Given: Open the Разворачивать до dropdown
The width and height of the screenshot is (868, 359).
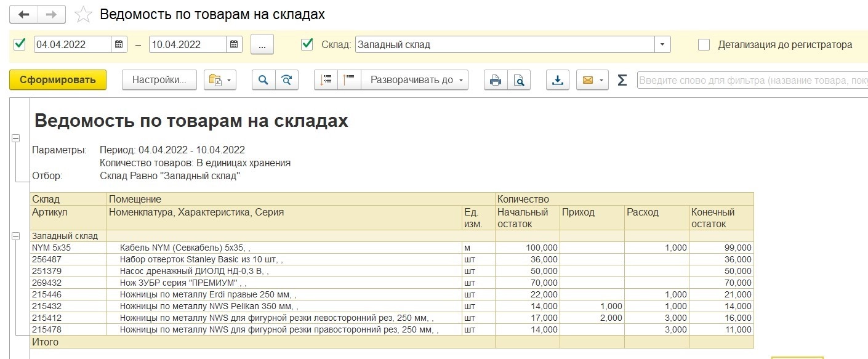Looking at the screenshot, I should 414,80.
